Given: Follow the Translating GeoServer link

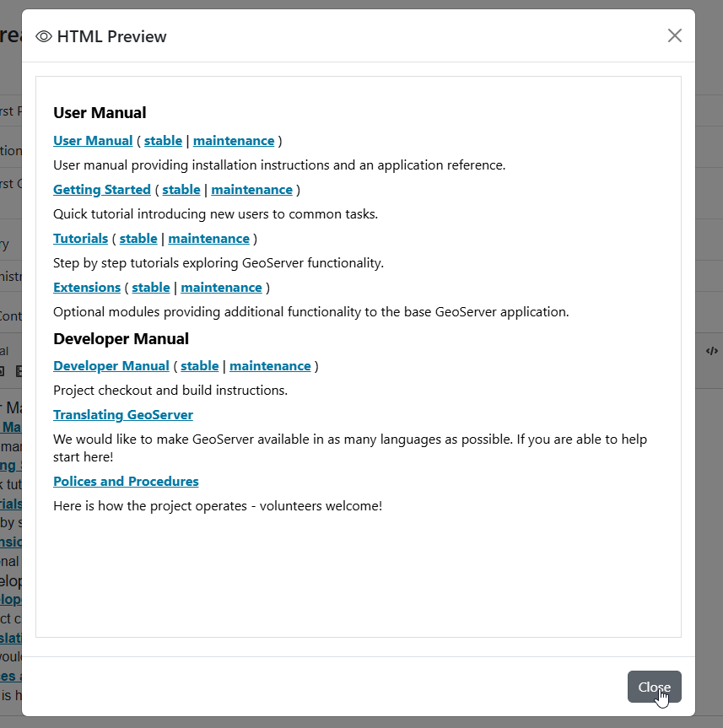Looking at the screenshot, I should (x=123, y=415).
